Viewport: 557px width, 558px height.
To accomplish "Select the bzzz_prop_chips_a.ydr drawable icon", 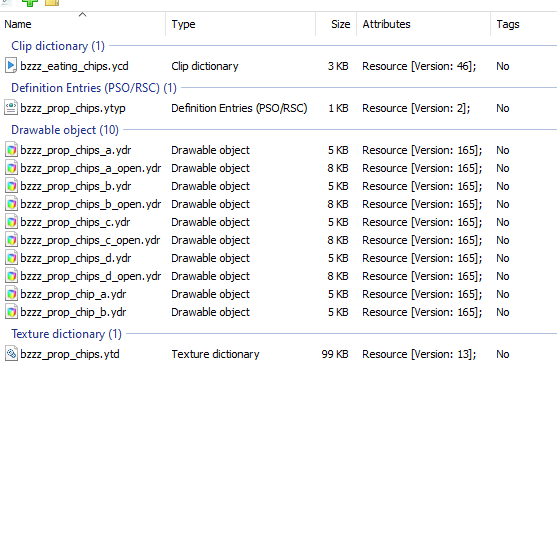I will click(11, 150).
